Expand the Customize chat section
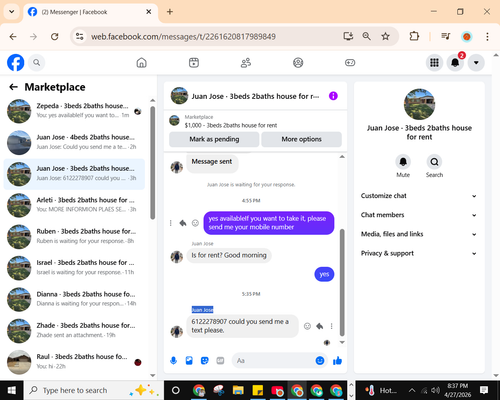500x400 pixels. click(419, 196)
